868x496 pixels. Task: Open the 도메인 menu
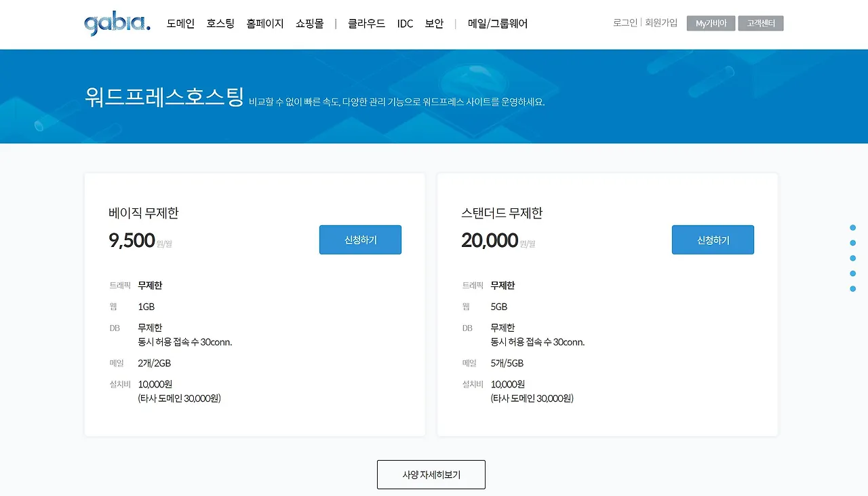180,22
